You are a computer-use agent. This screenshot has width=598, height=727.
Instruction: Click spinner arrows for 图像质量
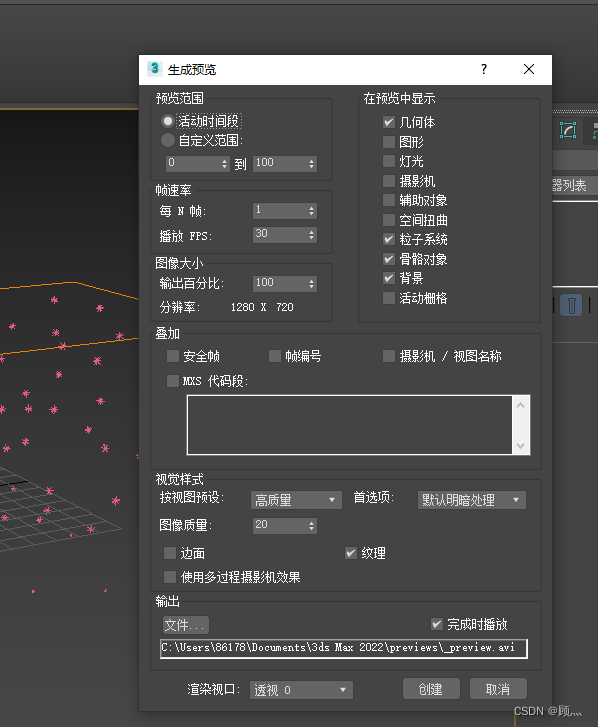[x=312, y=526]
